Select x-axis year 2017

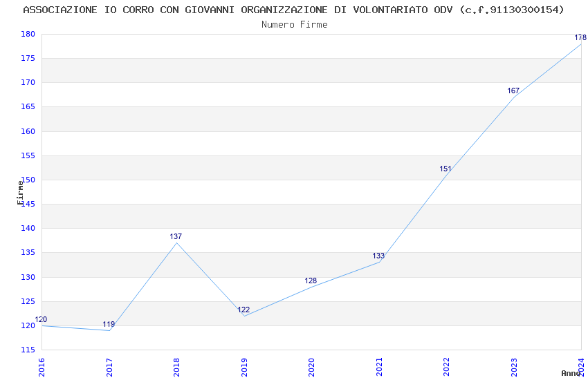(109, 368)
